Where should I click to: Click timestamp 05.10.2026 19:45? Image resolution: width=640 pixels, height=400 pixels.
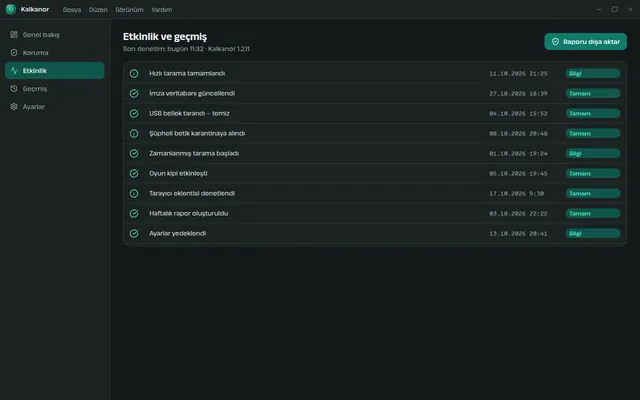518,173
